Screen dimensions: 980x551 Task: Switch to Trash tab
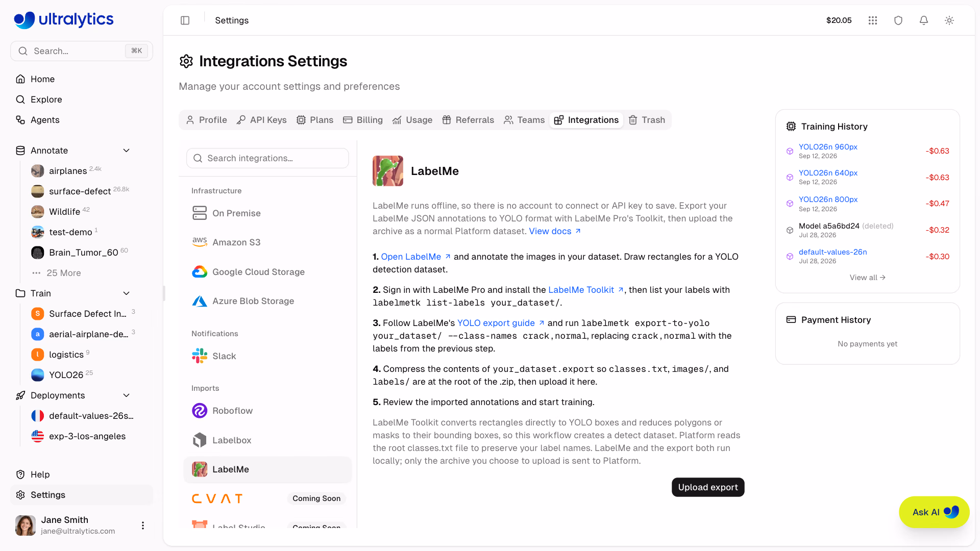pyautogui.click(x=647, y=120)
